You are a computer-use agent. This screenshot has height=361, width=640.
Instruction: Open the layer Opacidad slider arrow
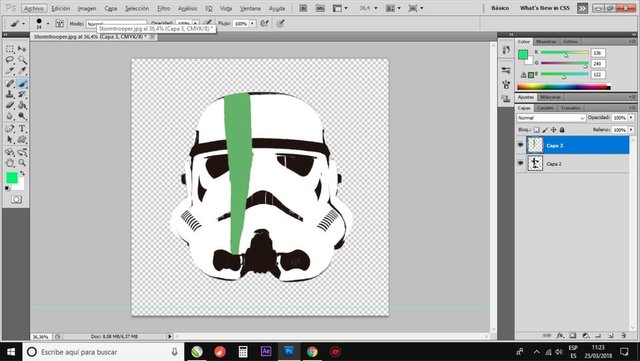(631, 118)
